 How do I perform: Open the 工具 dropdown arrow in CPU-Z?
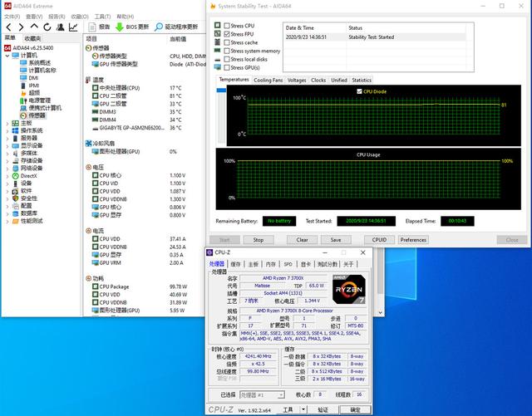click(x=303, y=409)
